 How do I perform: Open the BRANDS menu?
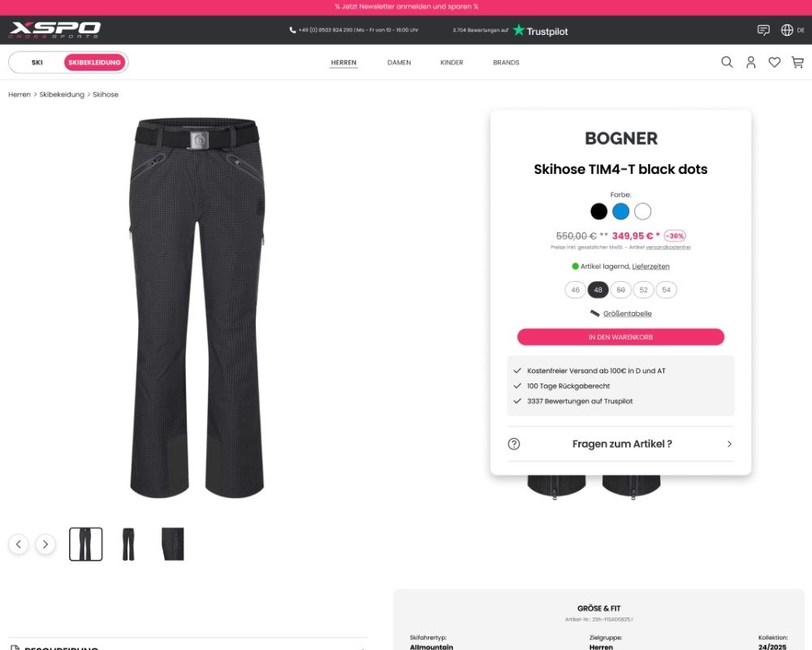pos(506,63)
